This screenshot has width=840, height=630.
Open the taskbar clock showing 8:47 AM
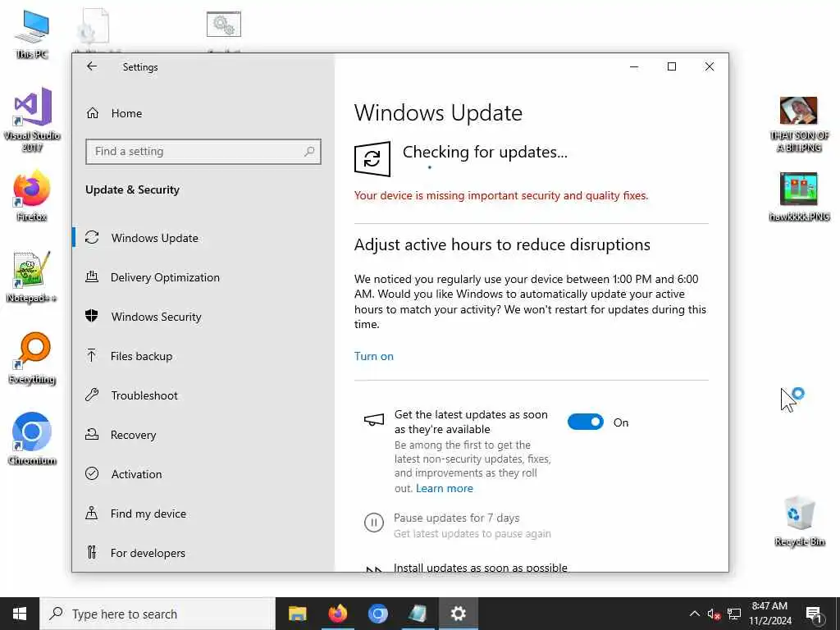coord(769,614)
